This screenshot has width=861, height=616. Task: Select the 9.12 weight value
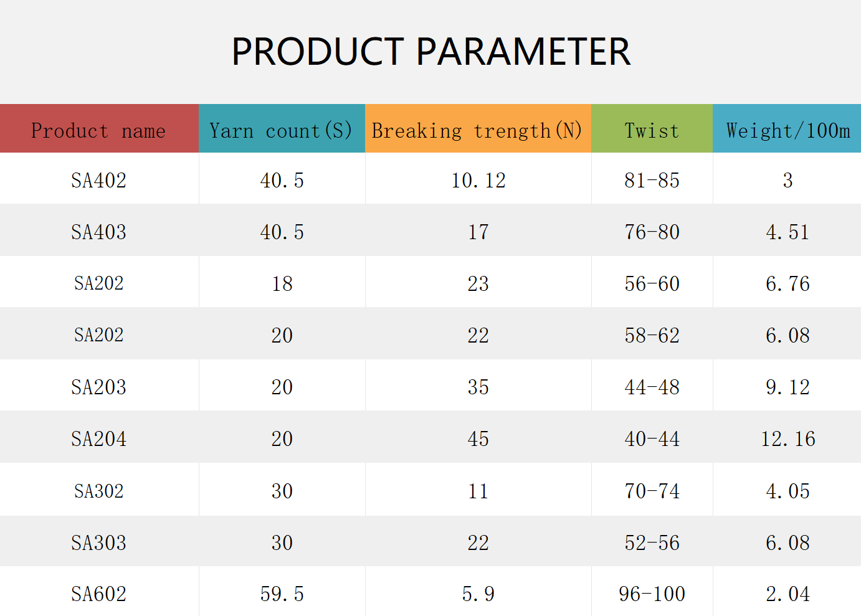(x=787, y=387)
